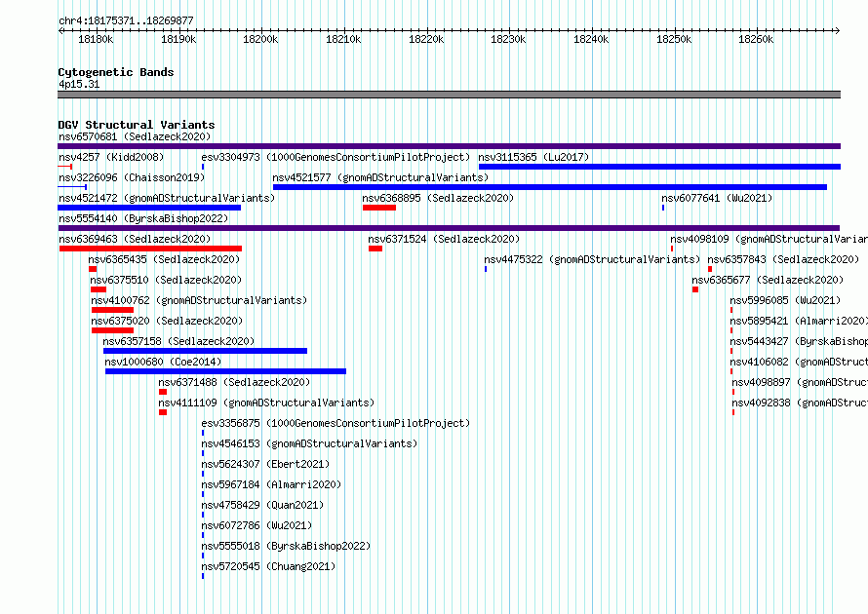Open nsv4100762 gnomADStructuralVariants variant
The image size is (868, 614).
(199, 300)
